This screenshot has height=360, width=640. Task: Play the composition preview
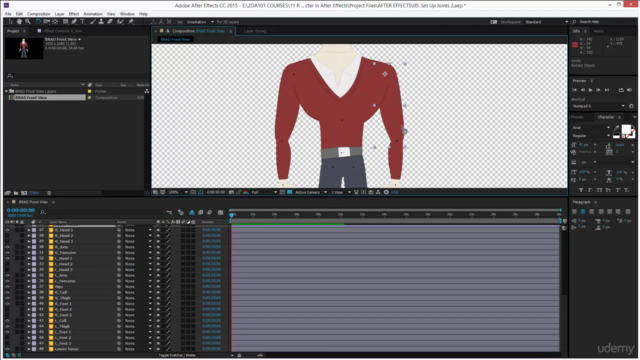(x=590, y=90)
